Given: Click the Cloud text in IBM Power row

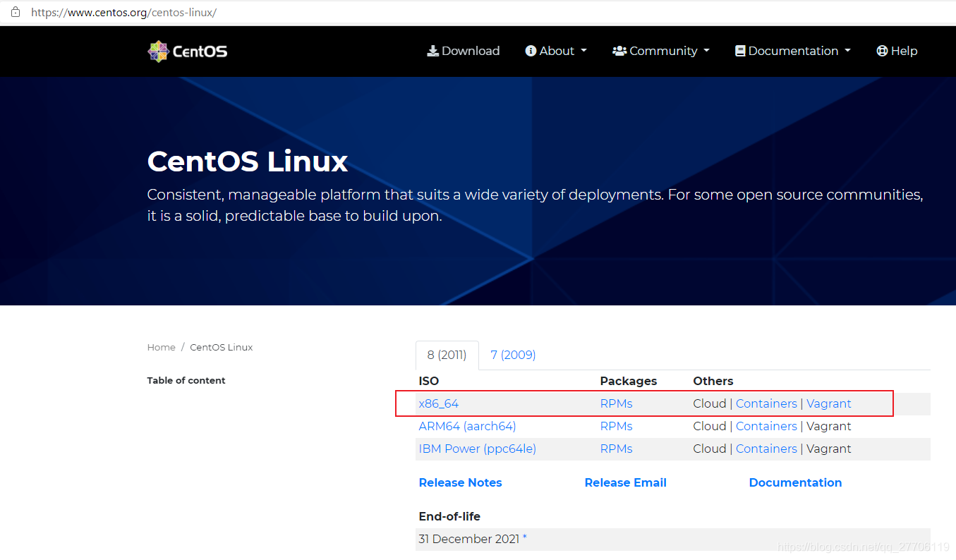Looking at the screenshot, I should point(710,449).
